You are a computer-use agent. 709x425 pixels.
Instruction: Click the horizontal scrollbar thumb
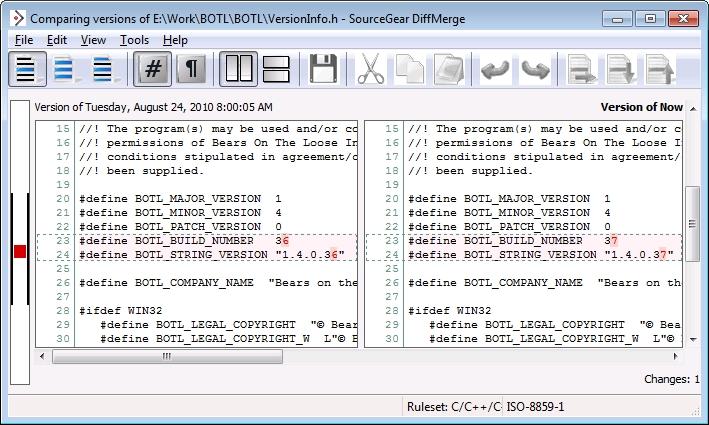(x=167, y=356)
